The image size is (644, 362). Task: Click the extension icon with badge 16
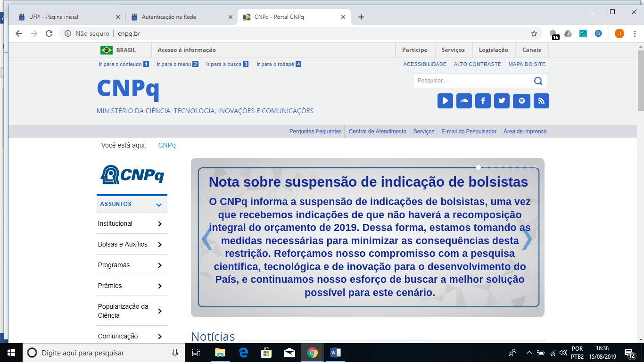point(554,34)
